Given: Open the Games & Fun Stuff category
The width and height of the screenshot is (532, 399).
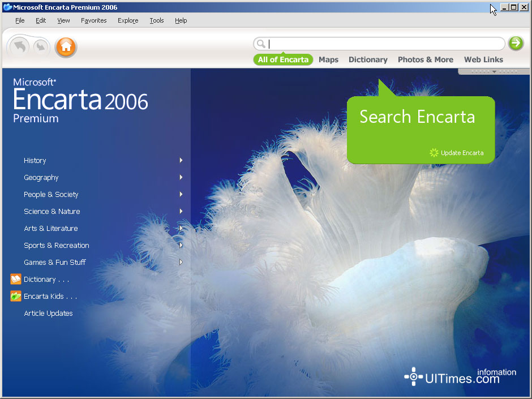Looking at the screenshot, I should pyautogui.click(x=55, y=262).
